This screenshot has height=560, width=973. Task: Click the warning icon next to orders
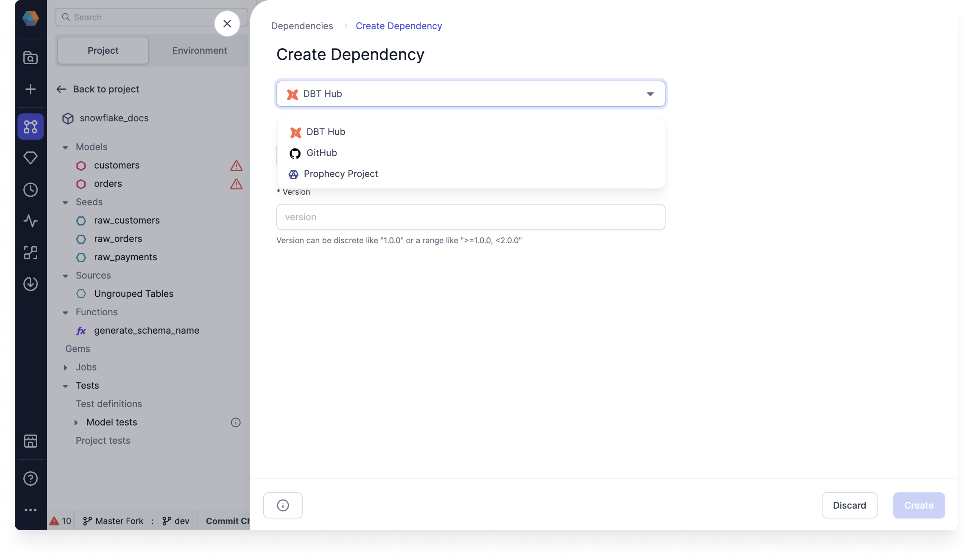point(236,184)
